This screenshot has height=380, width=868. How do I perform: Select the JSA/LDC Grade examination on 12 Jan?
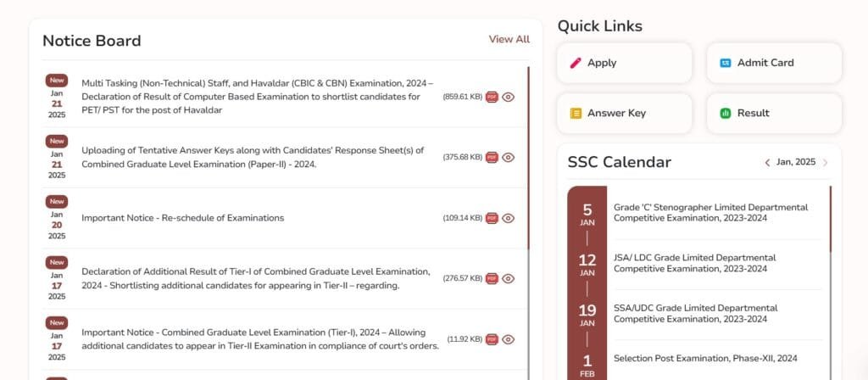tap(694, 263)
